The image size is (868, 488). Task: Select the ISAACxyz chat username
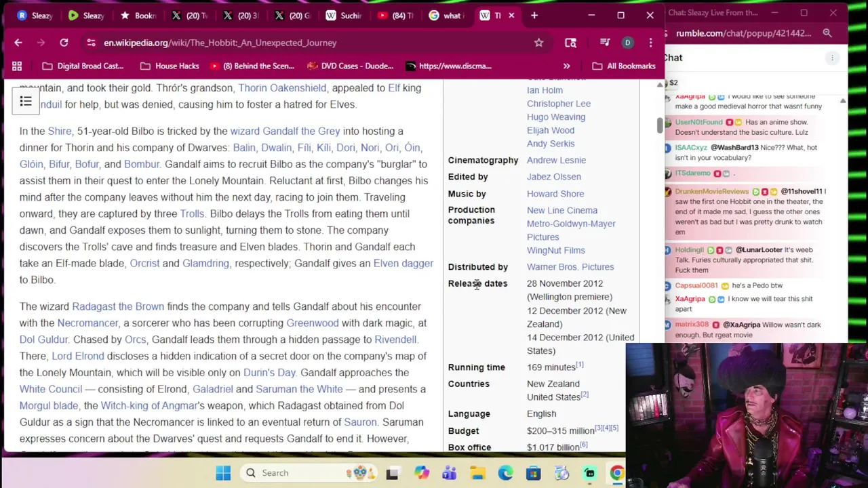pos(691,148)
